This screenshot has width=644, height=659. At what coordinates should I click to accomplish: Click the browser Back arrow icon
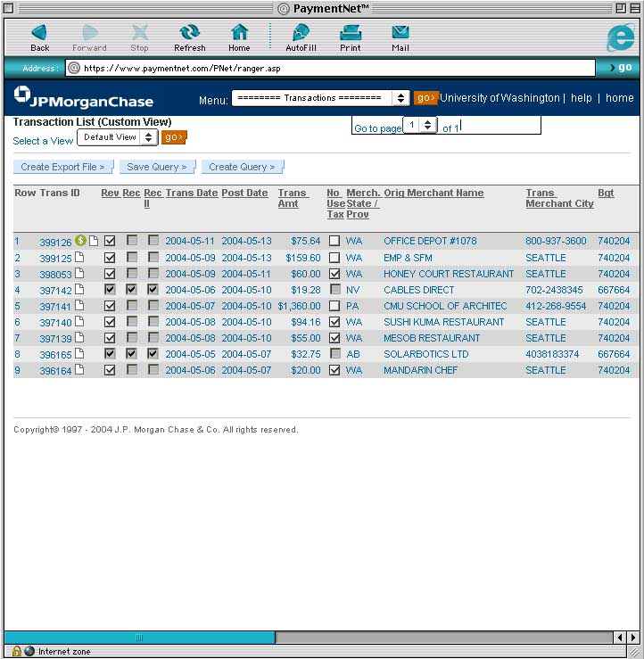coord(39,32)
